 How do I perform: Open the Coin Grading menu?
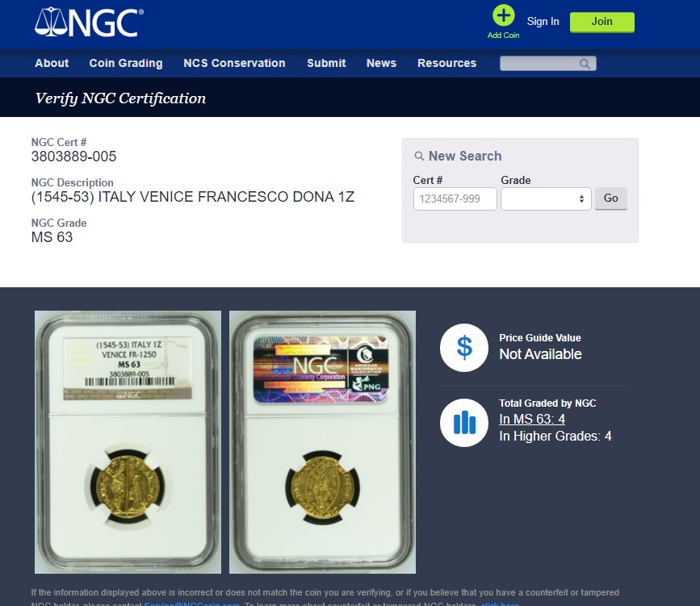coord(126,63)
